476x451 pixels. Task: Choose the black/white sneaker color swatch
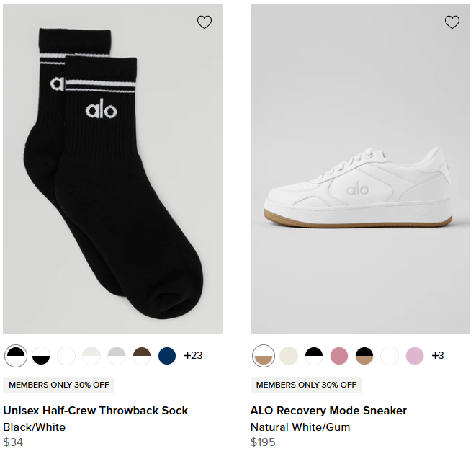click(x=314, y=355)
